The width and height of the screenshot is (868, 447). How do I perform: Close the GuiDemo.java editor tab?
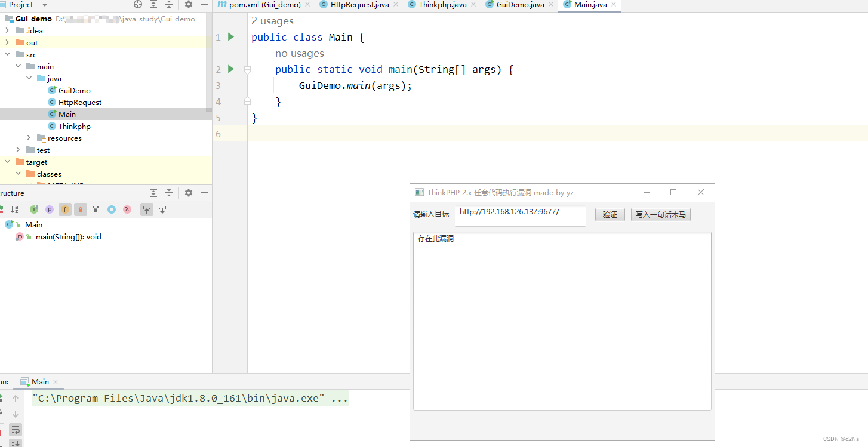coord(551,5)
